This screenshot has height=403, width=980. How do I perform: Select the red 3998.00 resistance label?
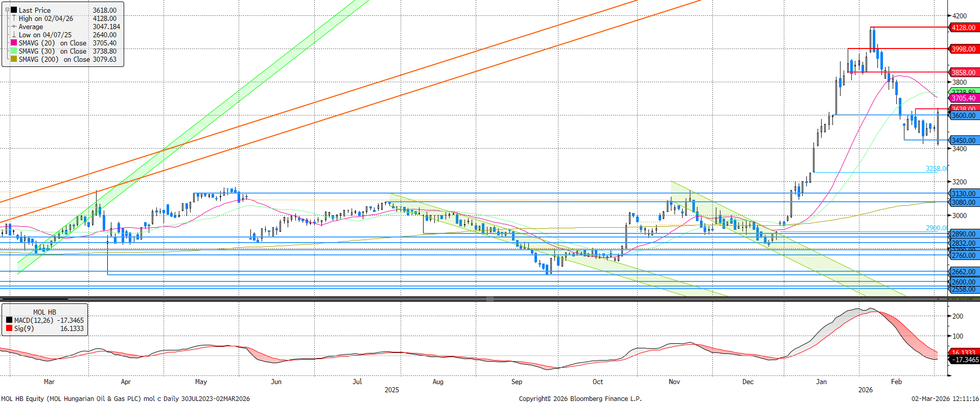(x=963, y=49)
